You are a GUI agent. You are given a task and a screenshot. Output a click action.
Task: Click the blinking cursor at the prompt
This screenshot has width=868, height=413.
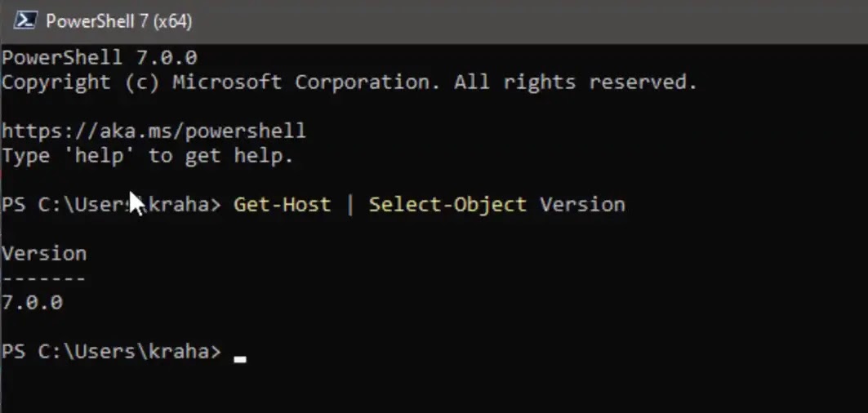pos(239,357)
